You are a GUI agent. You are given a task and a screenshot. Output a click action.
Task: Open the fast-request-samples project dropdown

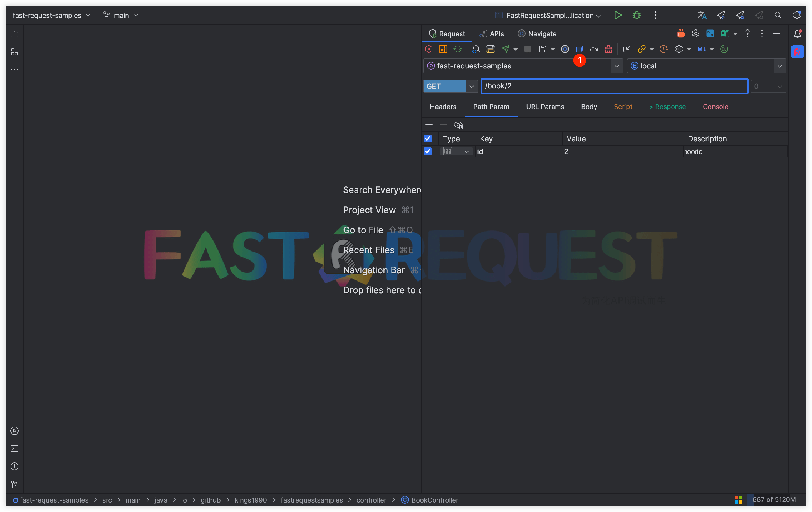[617, 66]
